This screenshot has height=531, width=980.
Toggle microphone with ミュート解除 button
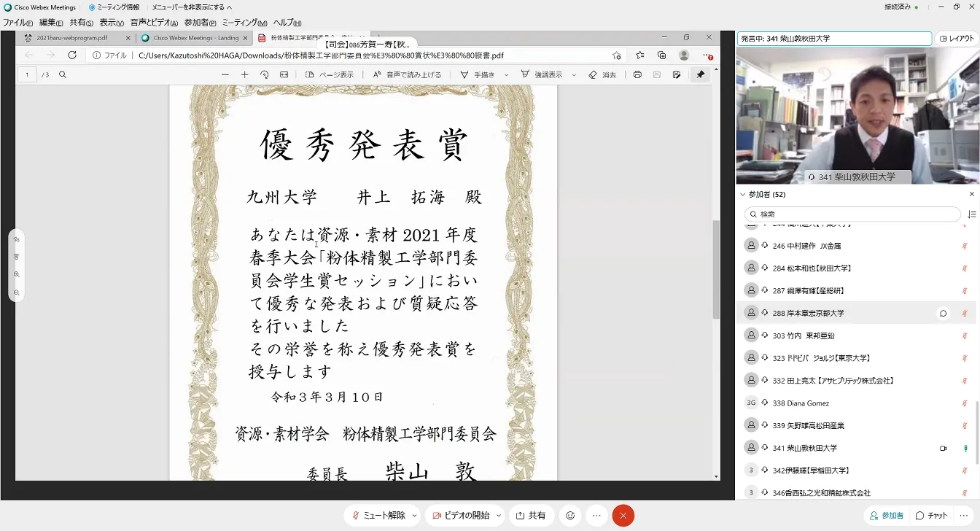click(x=378, y=516)
